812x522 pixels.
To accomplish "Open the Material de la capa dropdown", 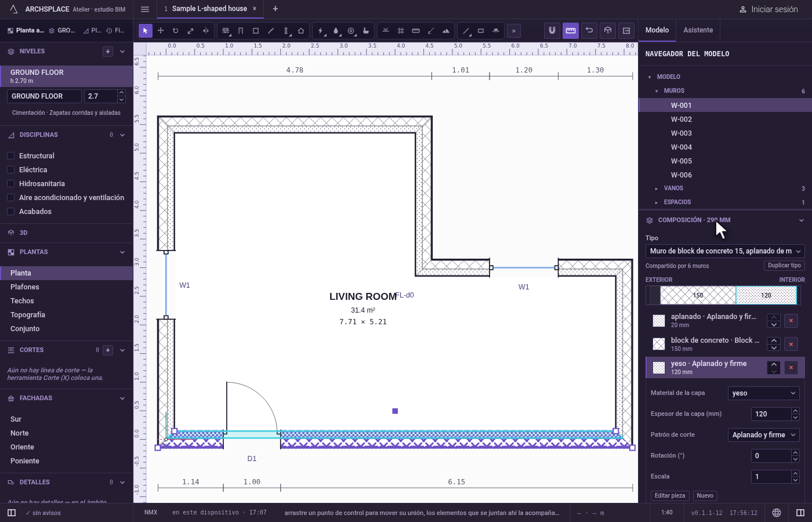I will click(x=764, y=393).
